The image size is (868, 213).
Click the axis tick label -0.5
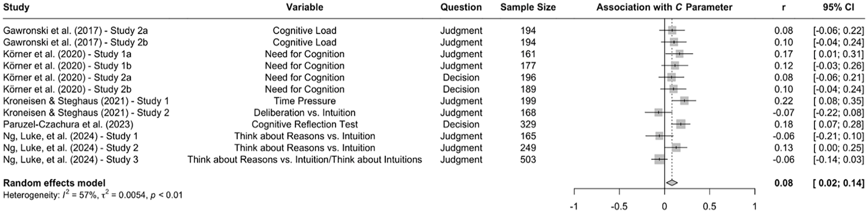[619, 206]
